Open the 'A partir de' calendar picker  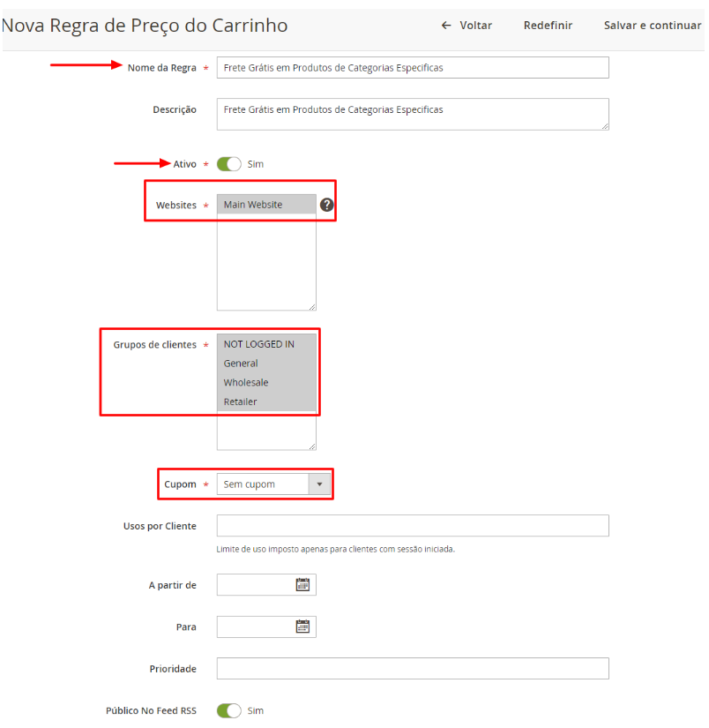(302, 584)
